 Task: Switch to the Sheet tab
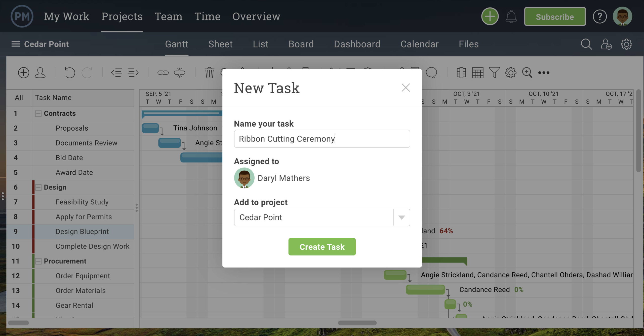[x=220, y=44]
